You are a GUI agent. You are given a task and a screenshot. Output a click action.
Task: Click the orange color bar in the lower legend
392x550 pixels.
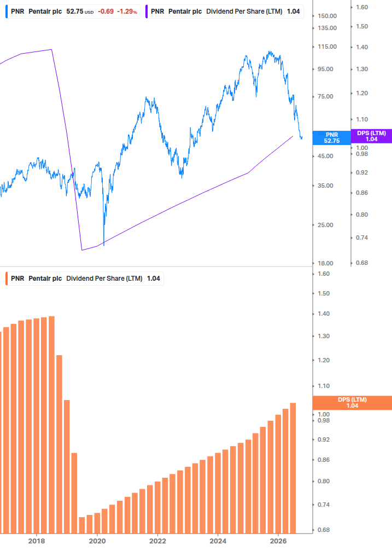[x=7, y=279]
